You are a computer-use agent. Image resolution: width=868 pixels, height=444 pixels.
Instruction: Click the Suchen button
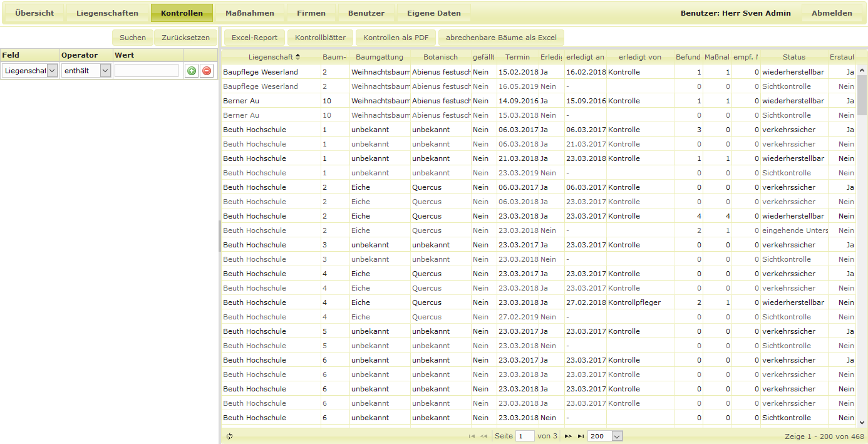point(133,38)
